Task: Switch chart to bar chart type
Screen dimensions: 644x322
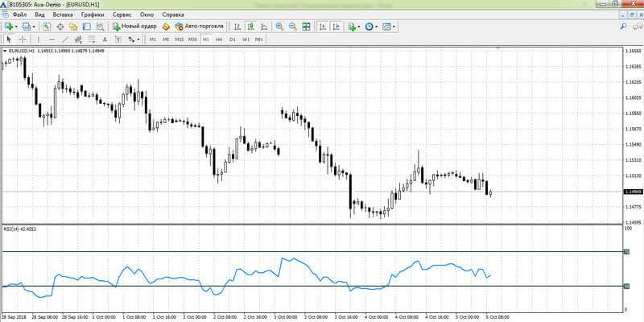Action: 237,27
